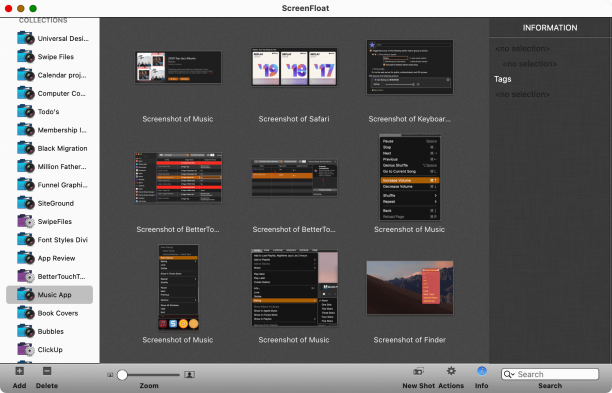This screenshot has height=393, width=612.
Task: Take a New Shot with camera icon
Action: point(418,371)
